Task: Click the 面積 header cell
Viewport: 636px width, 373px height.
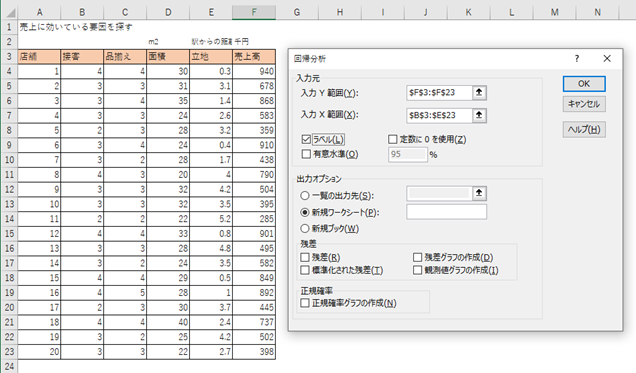Action: click(168, 56)
